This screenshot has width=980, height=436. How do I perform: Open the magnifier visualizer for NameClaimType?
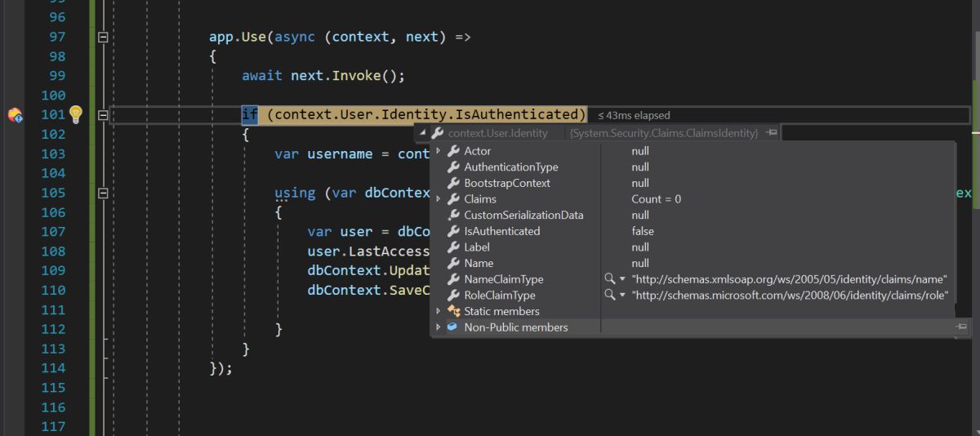(609, 279)
